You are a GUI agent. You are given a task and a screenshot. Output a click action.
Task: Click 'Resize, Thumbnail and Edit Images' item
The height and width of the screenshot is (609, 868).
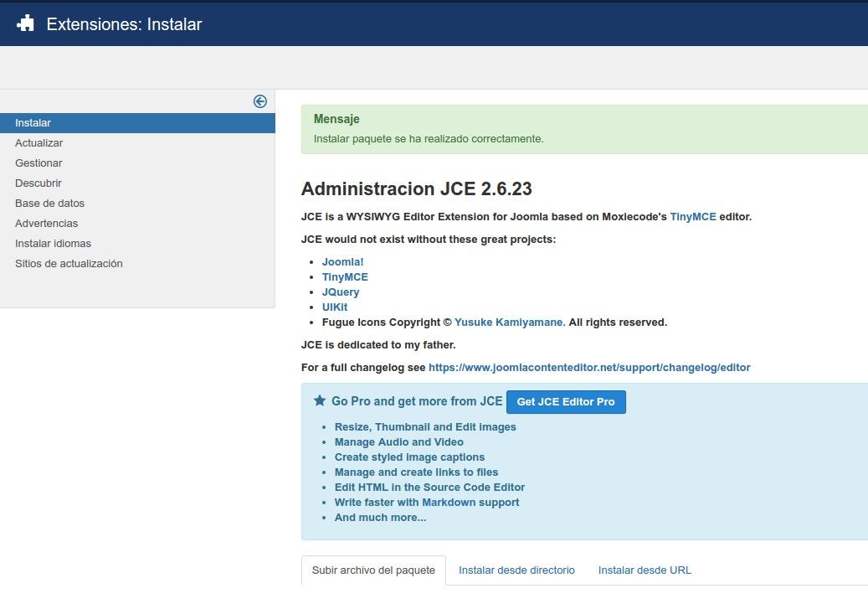pos(425,426)
